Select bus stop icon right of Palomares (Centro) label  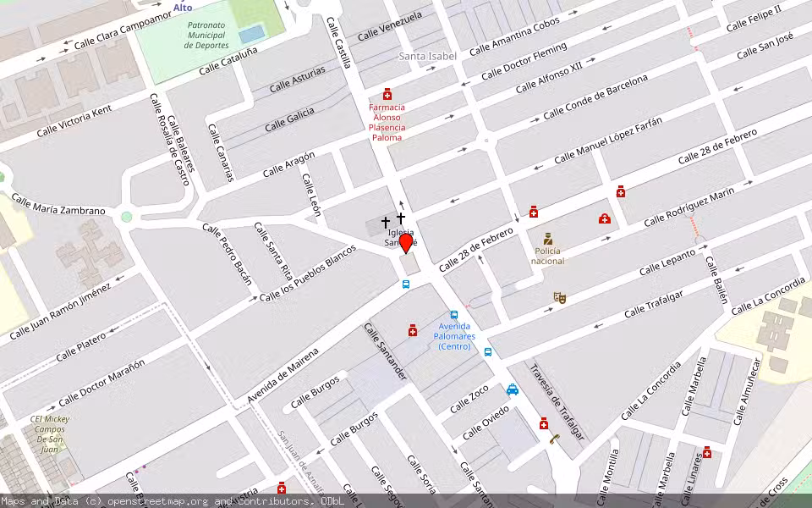tap(488, 352)
